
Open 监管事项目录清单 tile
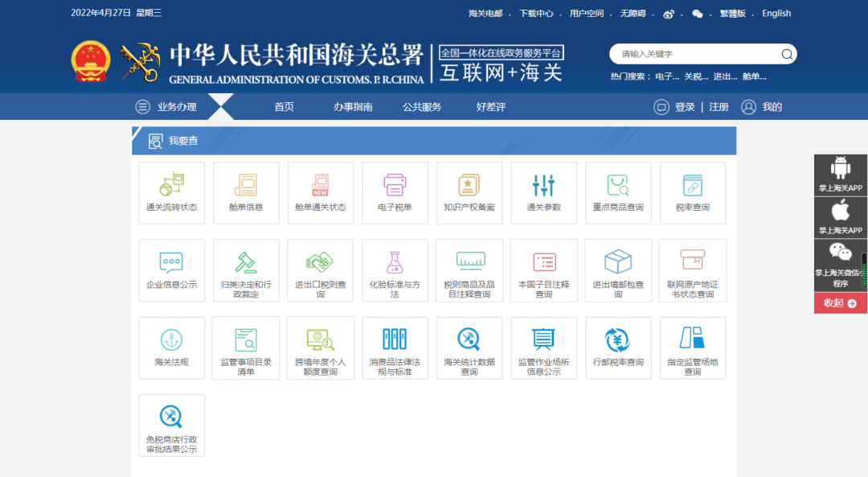tap(246, 348)
